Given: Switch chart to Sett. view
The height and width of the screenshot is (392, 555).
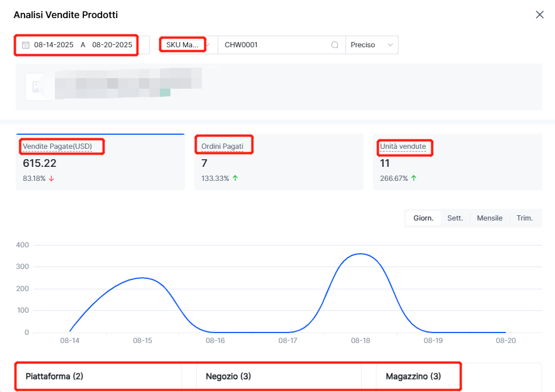Looking at the screenshot, I should click(x=455, y=218).
